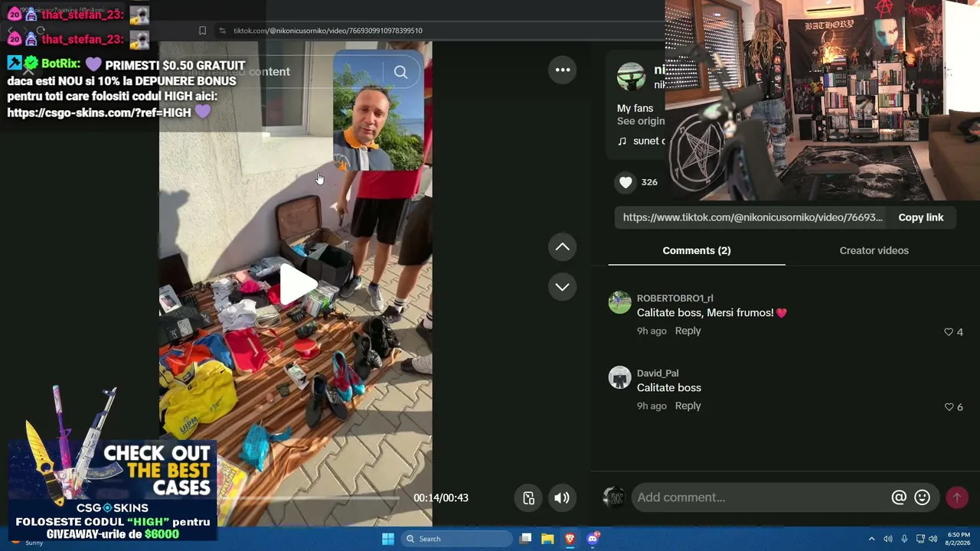Open the site settings icon beside the URL
980x551 pixels.
pos(222,31)
